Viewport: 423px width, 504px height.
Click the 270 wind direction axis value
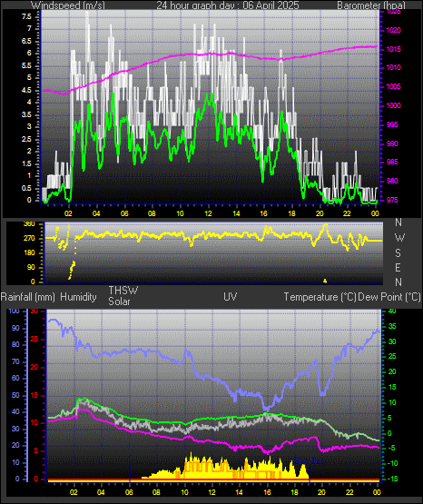pyautogui.click(x=29, y=239)
